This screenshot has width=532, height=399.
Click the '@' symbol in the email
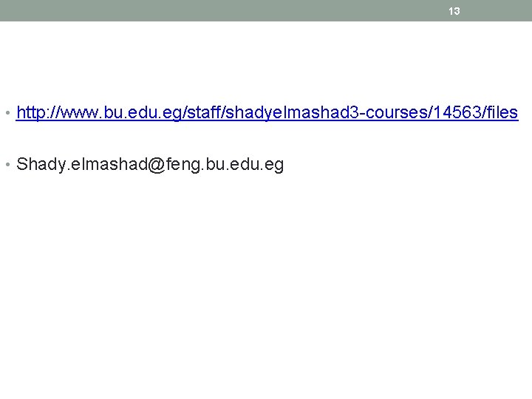157,165
